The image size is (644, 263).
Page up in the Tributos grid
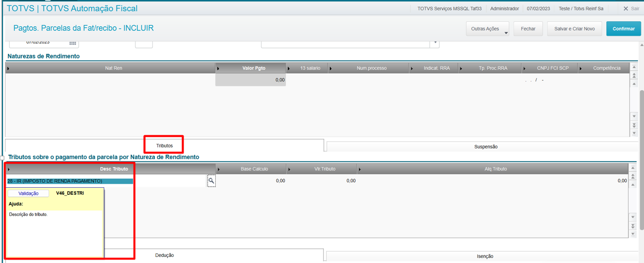point(633,177)
